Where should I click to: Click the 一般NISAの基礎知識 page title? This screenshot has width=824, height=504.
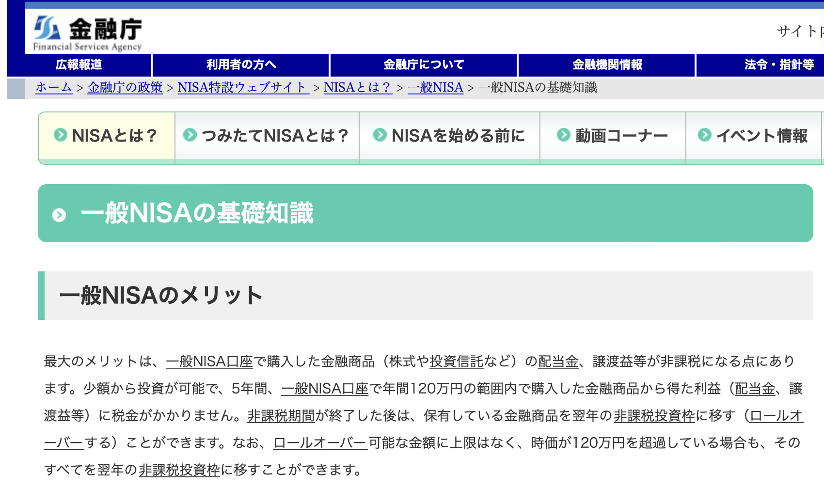[197, 213]
